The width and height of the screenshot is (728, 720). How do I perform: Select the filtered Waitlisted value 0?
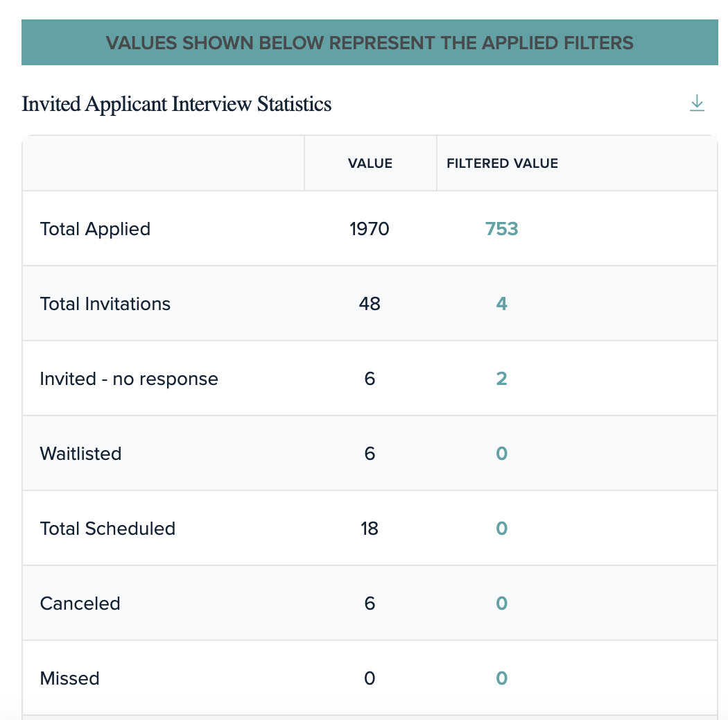pyautogui.click(x=501, y=454)
